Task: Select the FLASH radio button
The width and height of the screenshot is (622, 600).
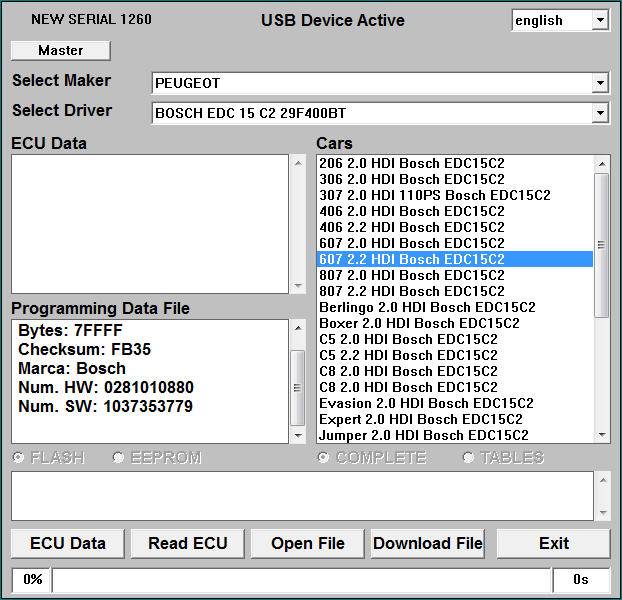Action: (x=18, y=458)
